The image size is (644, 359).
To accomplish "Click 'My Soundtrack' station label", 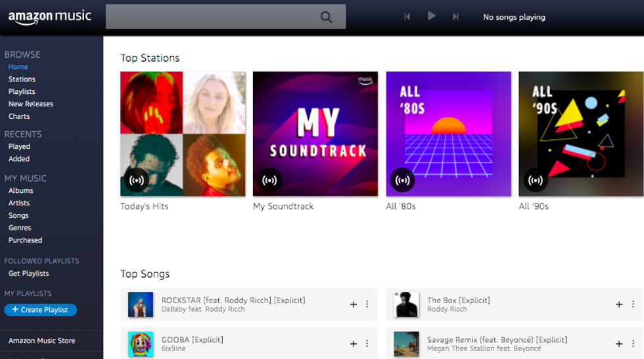I will click(283, 206).
